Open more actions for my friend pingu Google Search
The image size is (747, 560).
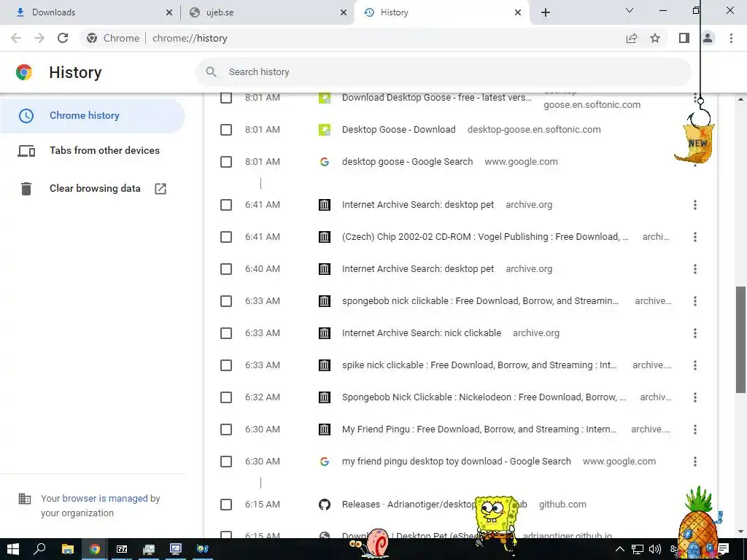pos(695,462)
